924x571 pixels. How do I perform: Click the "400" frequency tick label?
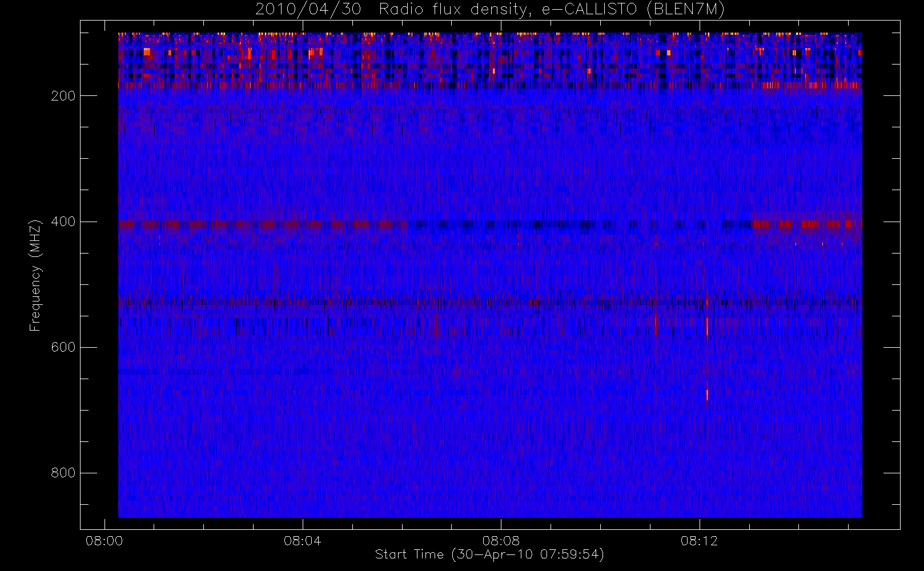coord(63,222)
